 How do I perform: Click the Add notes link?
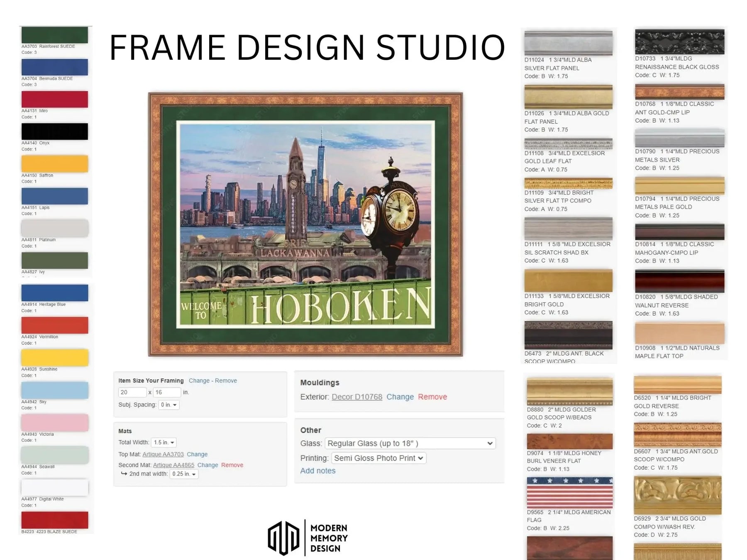point(318,470)
